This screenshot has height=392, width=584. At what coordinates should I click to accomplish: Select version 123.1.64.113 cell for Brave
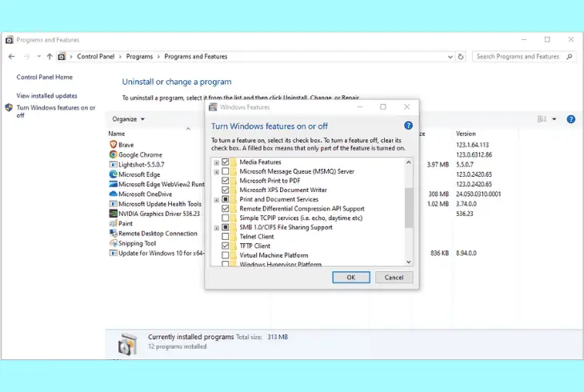[x=472, y=145]
